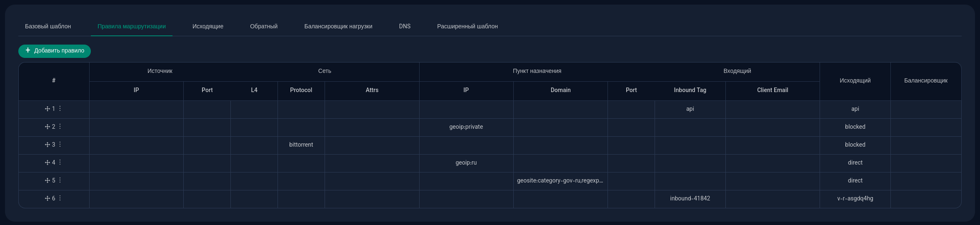Open the three-dot menu for rule 3
980x225 pixels.
tap(60, 144)
